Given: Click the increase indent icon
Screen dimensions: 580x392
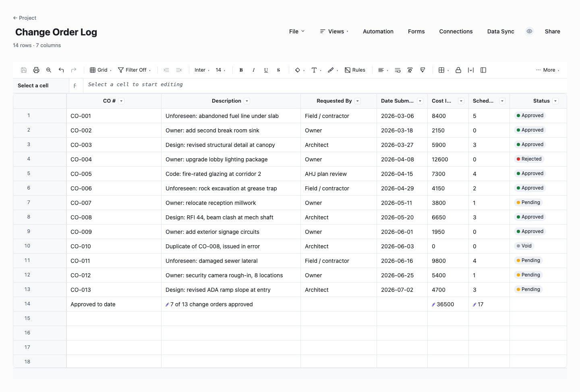Looking at the screenshot, I should pos(166,70).
